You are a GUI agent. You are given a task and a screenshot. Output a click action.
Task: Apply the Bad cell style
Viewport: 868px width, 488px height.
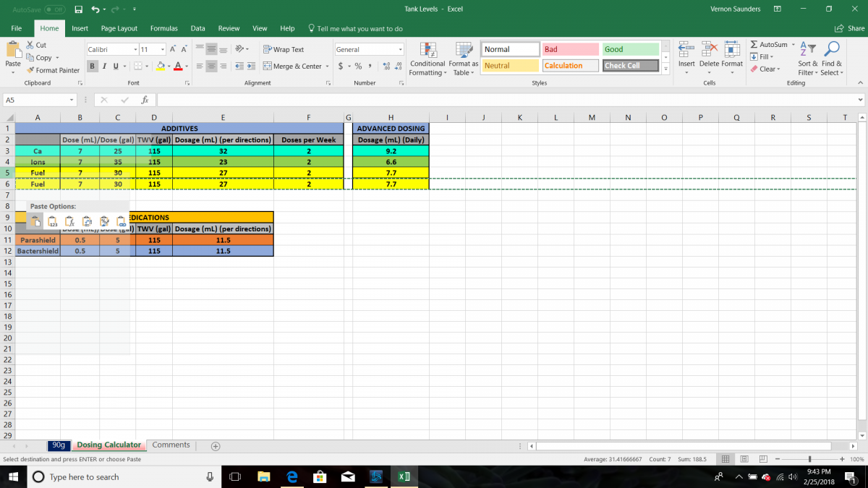coord(570,49)
